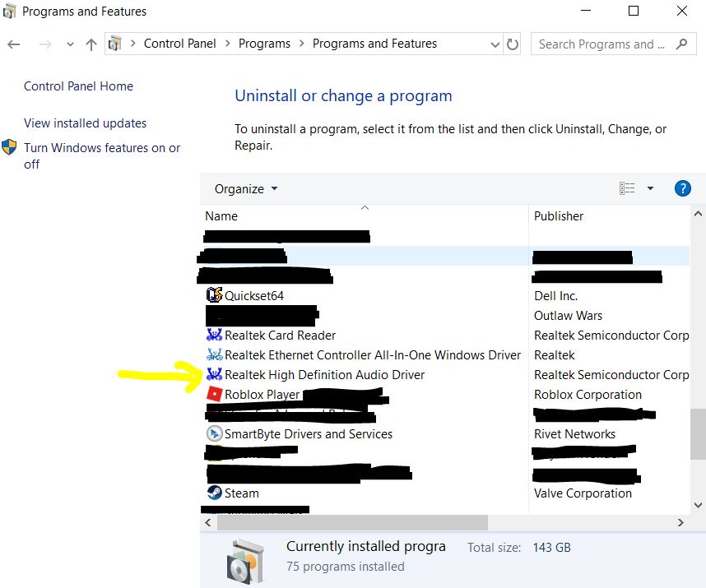Select Roblox Player entry
Screen dimensions: 706x588
(x=262, y=395)
